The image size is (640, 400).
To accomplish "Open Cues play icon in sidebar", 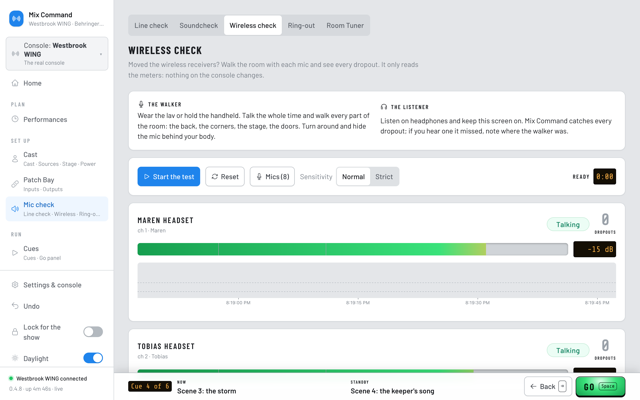I will (15, 253).
